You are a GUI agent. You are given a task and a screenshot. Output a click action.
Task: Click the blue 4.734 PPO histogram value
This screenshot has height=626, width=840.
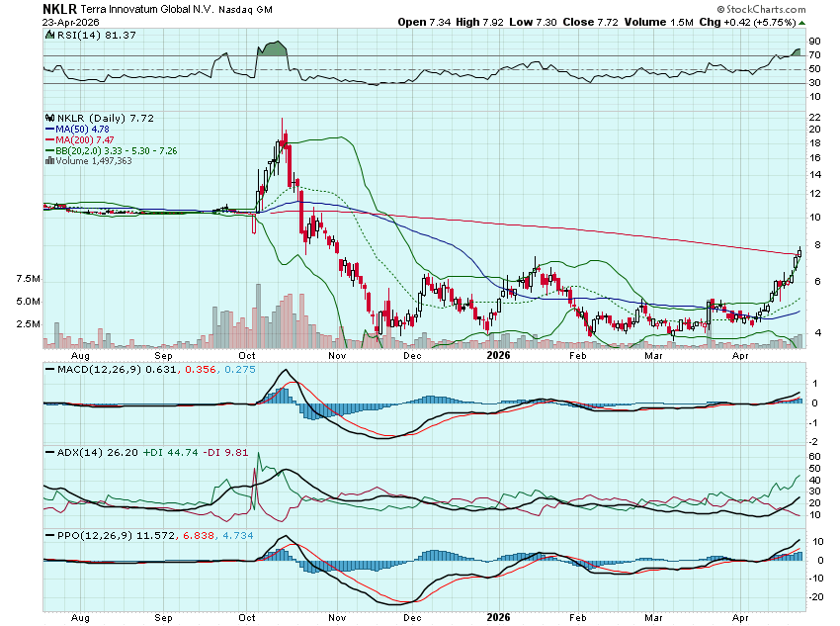tap(238, 535)
